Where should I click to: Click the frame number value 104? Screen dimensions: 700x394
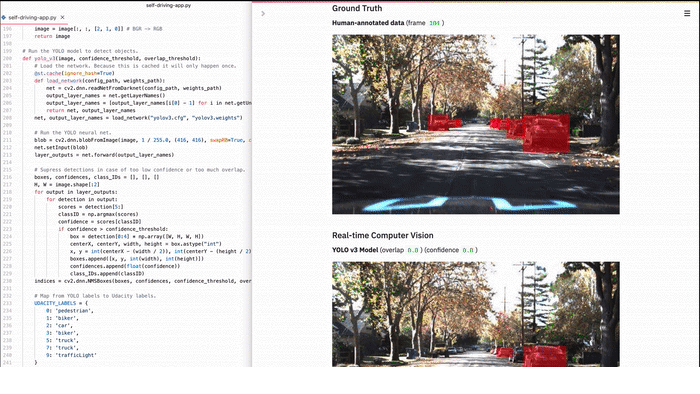point(434,23)
